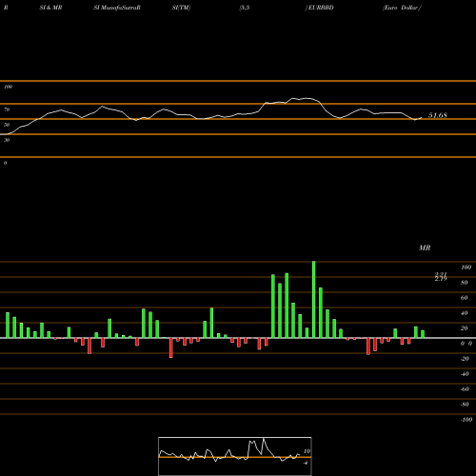Click the '(5,5' parameter text
This screenshot has height=476, width=476.
click(x=245, y=8)
